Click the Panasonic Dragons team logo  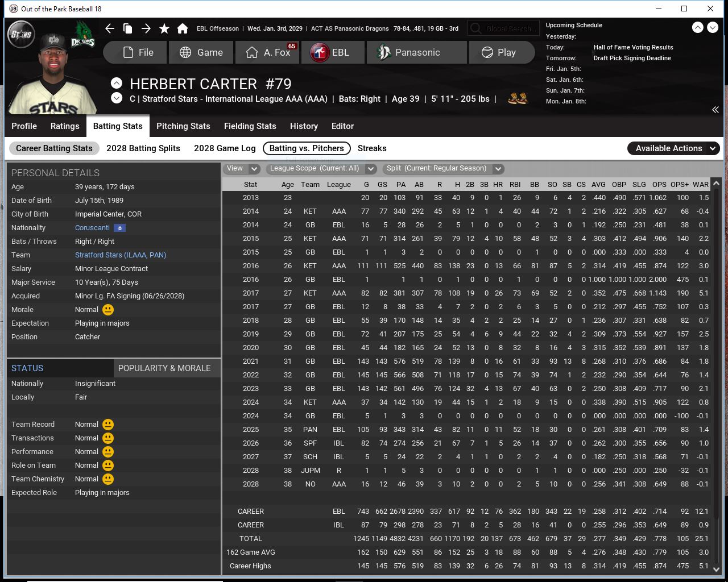[x=83, y=34]
